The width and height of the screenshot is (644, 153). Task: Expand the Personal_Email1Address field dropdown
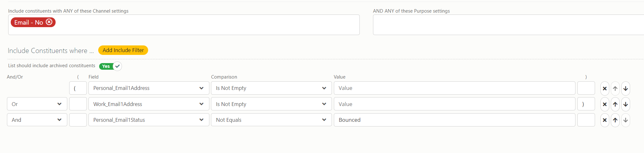[x=149, y=88]
